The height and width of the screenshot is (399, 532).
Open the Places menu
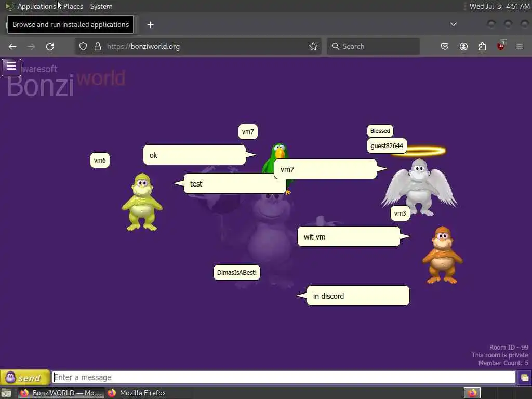click(73, 6)
